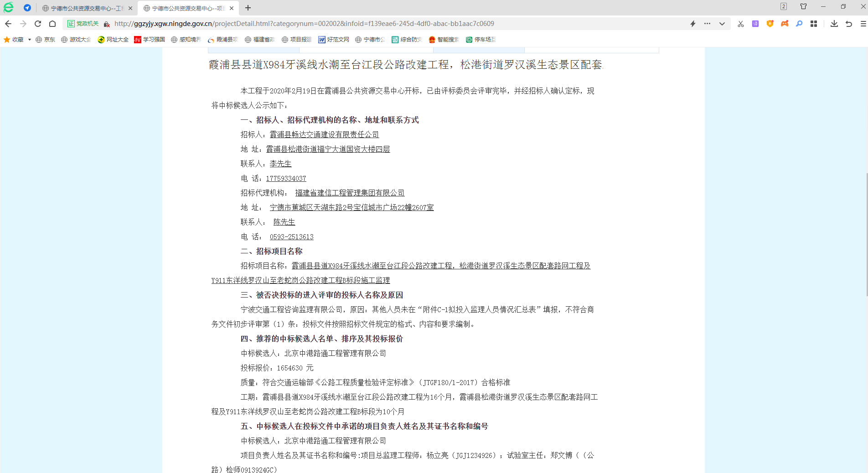Toggle the lightning speed mode icon
Image resolution: width=868 pixels, height=473 pixels.
point(692,24)
